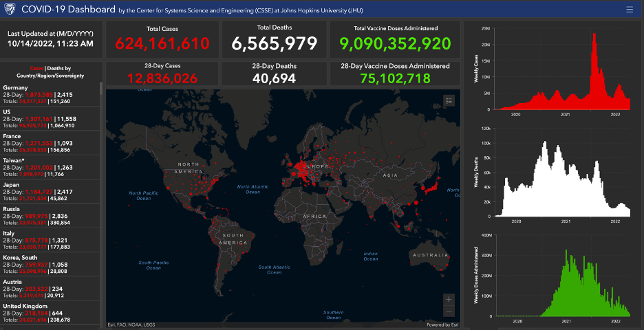This screenshot has height=330, width=644.
Task: Select Italy in the country list
Action: [x=50, y=240]
